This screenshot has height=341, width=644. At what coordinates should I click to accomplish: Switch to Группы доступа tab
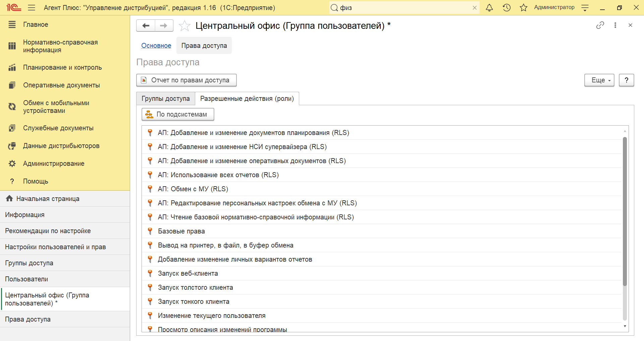[x=166, y=98]
